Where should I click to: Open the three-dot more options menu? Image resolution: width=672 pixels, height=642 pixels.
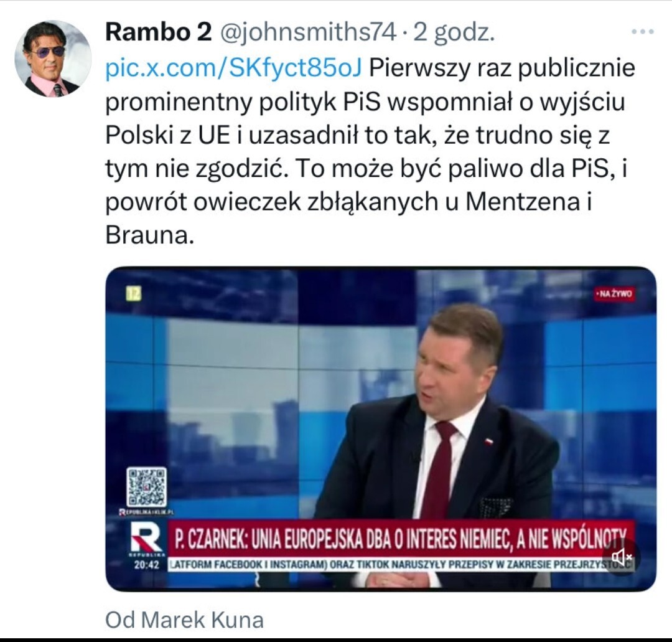(643, 32)
